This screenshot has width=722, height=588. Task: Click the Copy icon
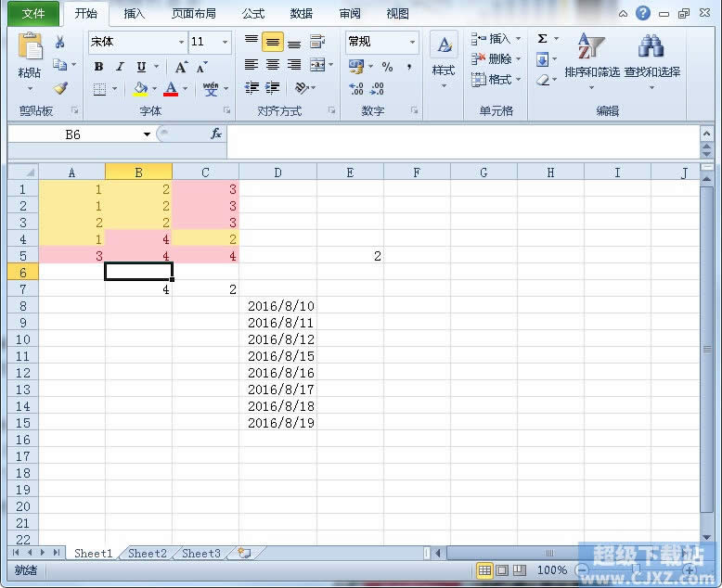coord(59,64)
